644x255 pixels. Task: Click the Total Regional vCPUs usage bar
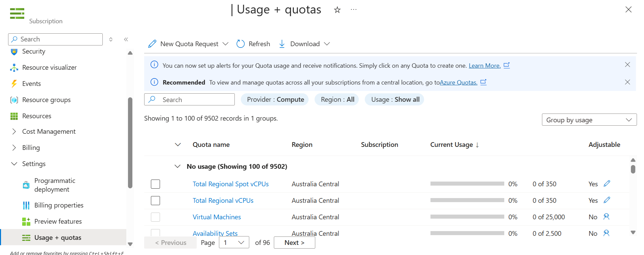tap(467, 200)
